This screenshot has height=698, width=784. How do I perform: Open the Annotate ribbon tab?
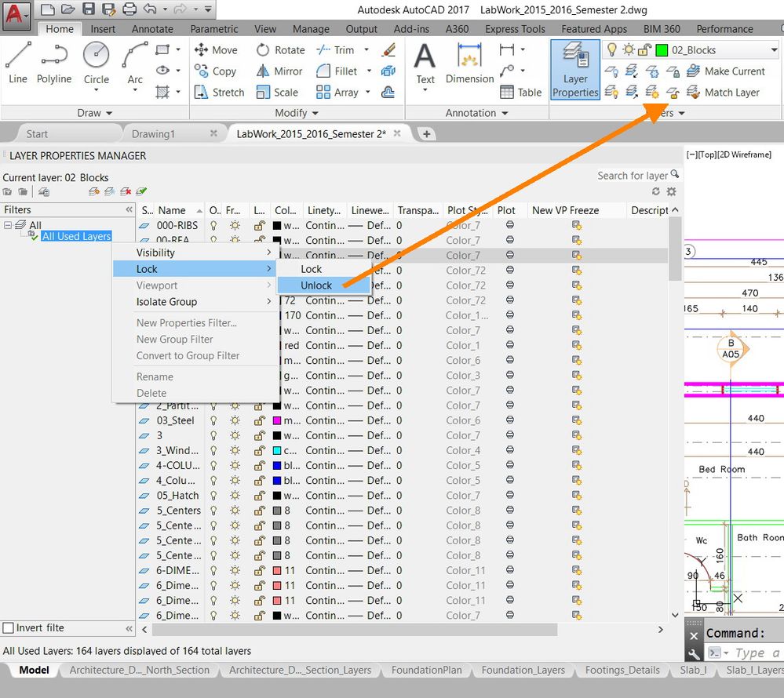coord(152,29)
